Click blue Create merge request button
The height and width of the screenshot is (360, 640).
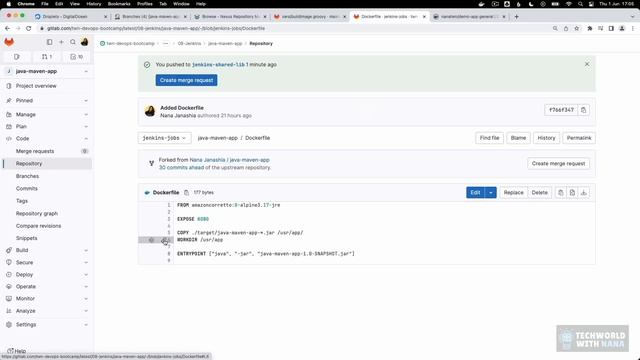tap(186, 80)
